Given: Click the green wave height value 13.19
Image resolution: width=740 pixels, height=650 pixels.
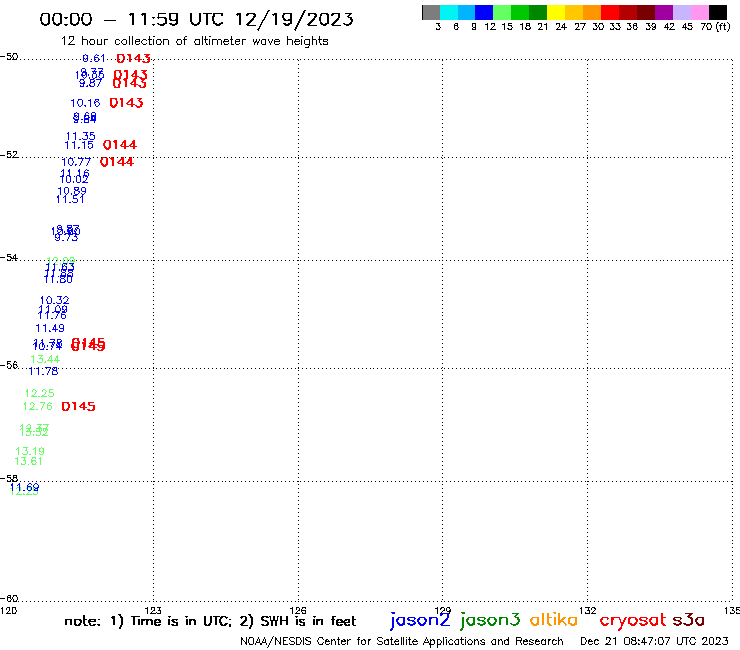Looking at the screenshot, I should pos(30,451).
